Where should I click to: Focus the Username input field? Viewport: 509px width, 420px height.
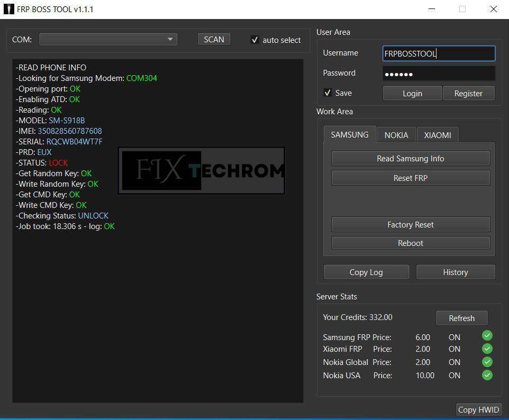click(x=439, y=53)
